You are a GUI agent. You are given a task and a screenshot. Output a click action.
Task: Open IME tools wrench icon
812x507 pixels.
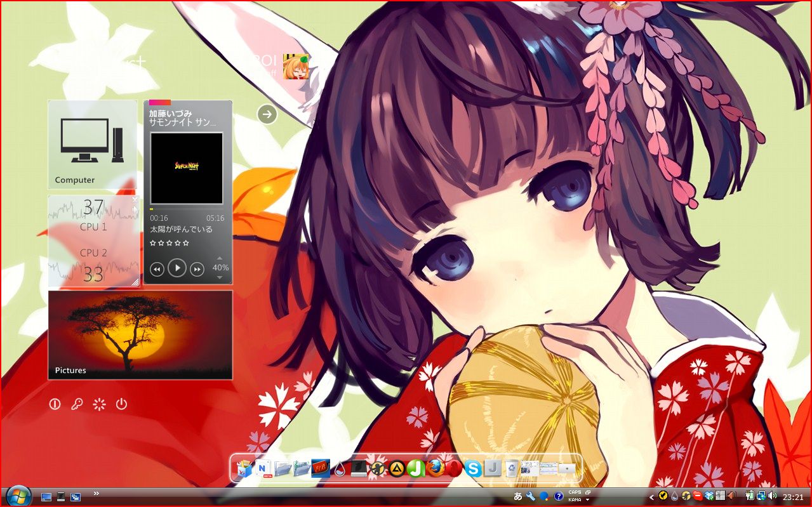point(531,496)
